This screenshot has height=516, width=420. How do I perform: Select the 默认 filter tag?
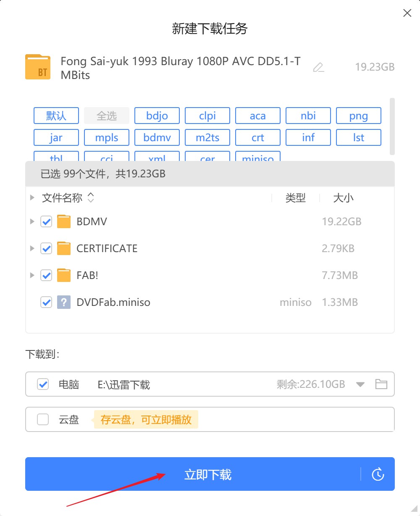click(56, 116)
